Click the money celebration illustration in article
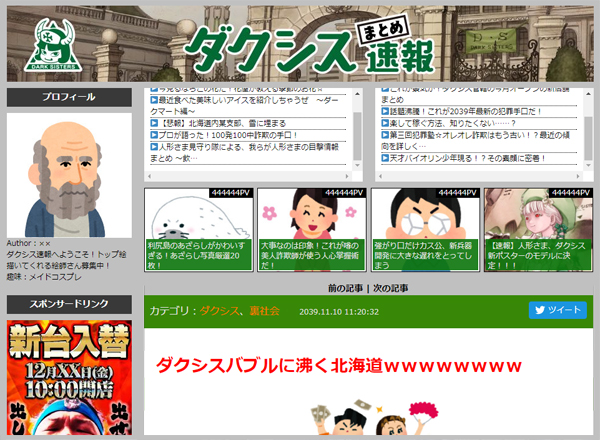This screenshot has width=600, height=440. pyautogui.click(x=373, y=417)
